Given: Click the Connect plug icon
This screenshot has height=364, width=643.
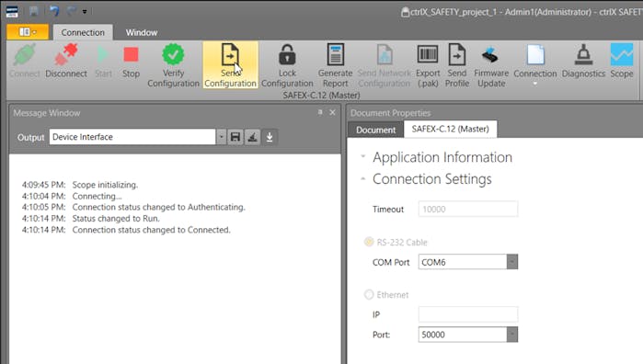Looking at the screenshot, I should 24,55.
